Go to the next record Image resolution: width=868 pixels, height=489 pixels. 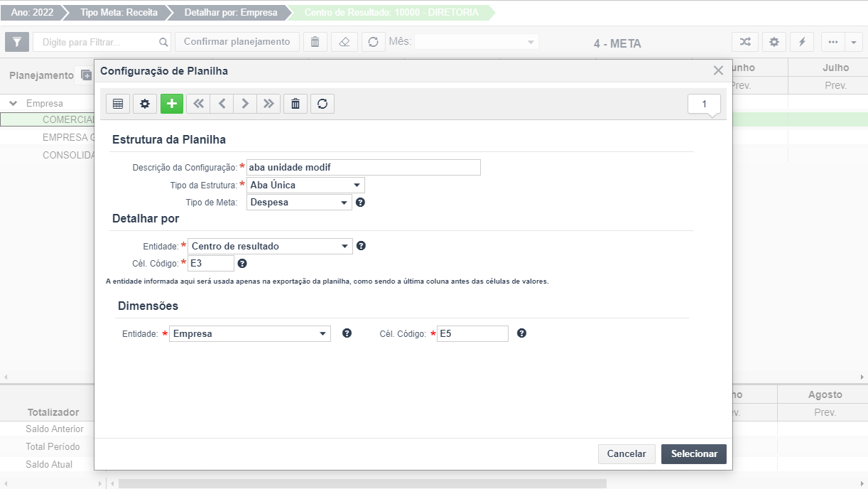245,104
